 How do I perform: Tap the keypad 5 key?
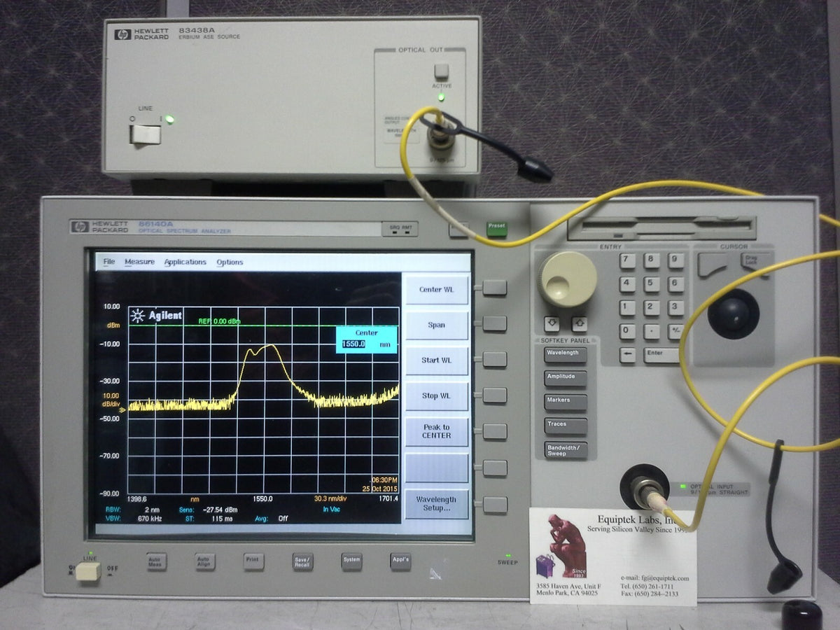652,283
